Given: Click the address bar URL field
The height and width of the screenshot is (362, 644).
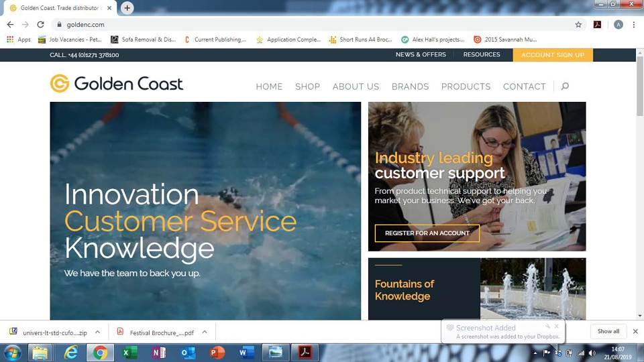Looking at the screenshot, I should pos(312,25).
